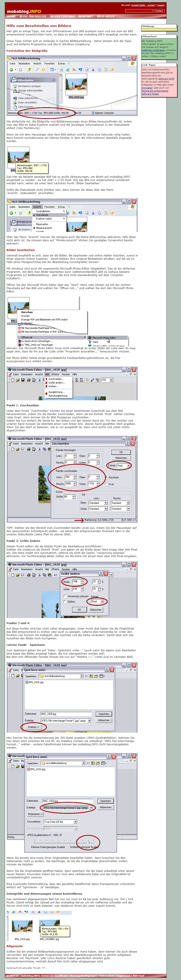Viewport: 181px width, 980px height.
Task: Open BLOG-ÜBERSICHT in the navigation bar
Action: [33, 16]
